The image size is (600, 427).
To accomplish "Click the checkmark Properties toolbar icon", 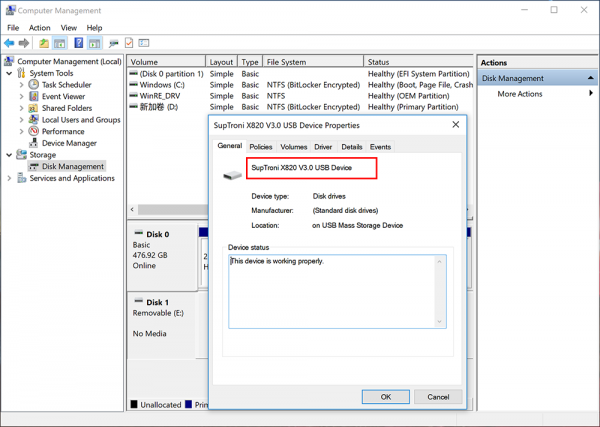I will click(129, 43).
